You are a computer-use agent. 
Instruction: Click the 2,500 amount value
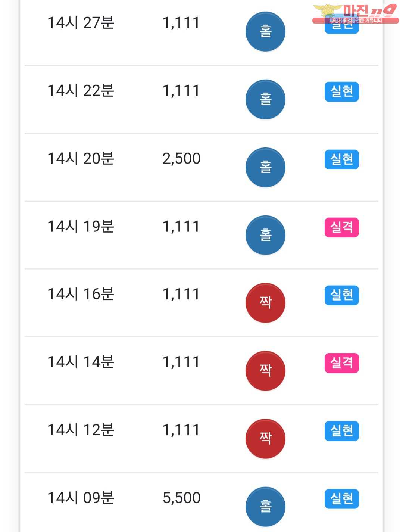[181, 159]
